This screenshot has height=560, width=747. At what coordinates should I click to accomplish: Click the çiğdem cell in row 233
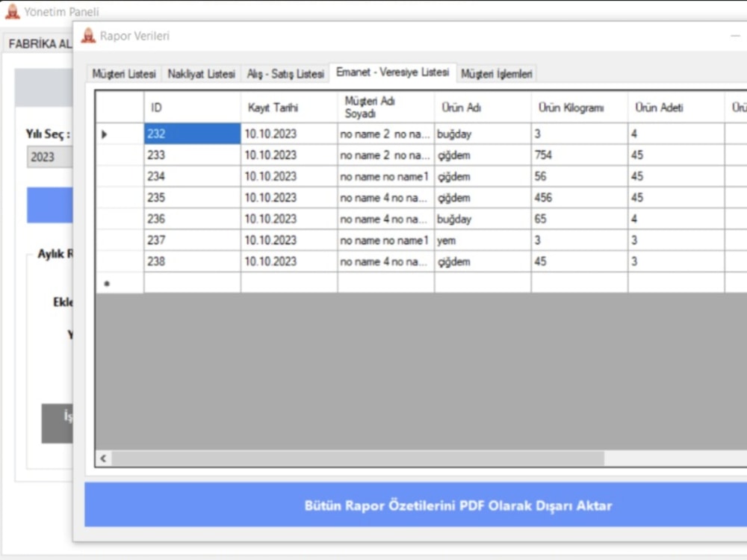point(483,155)
